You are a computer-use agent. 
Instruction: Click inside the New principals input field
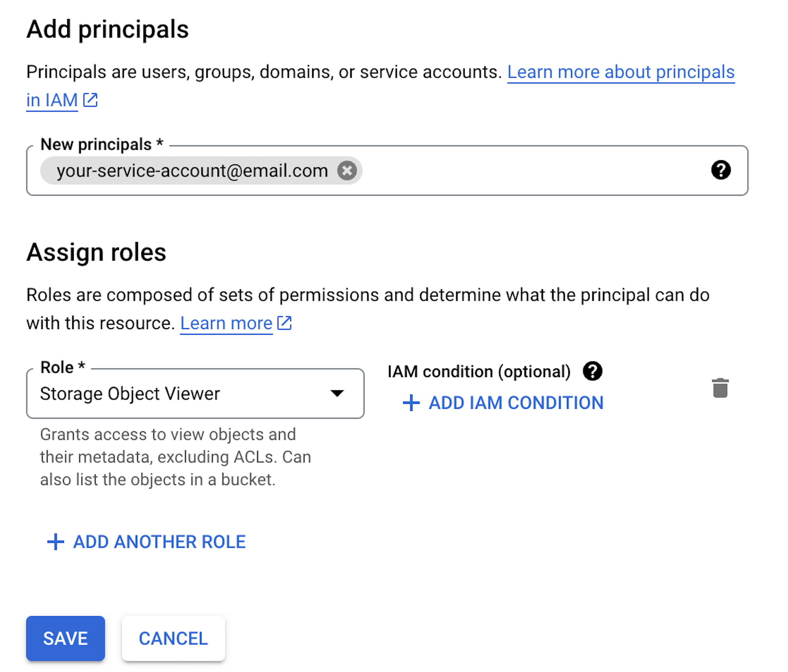(x=532, y=170)
